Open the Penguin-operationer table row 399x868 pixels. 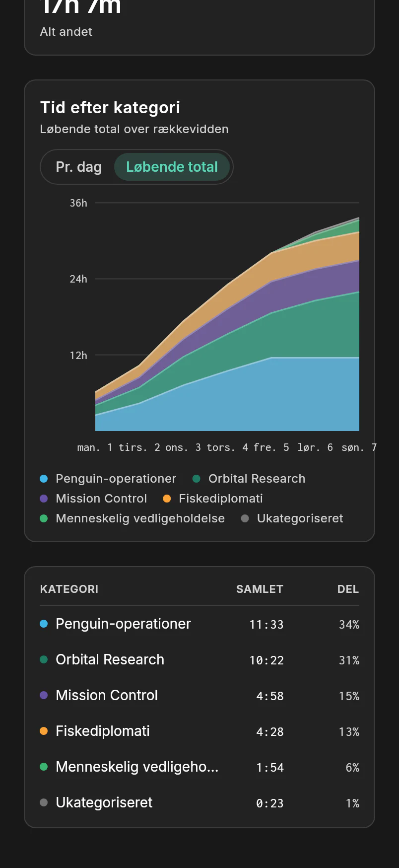pyautogui.click(x=199, y=624)
